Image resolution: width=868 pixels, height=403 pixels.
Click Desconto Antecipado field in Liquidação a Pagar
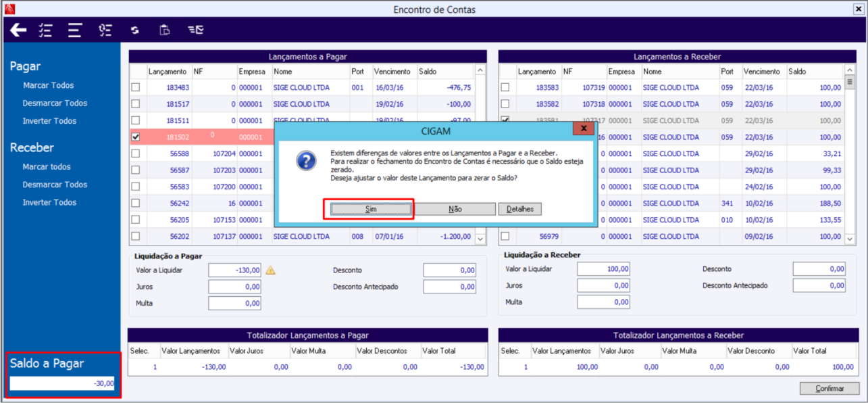(450, 287)
